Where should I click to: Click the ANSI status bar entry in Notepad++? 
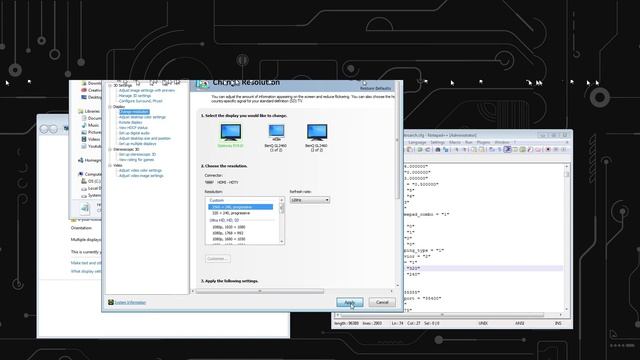pos(519,323)
